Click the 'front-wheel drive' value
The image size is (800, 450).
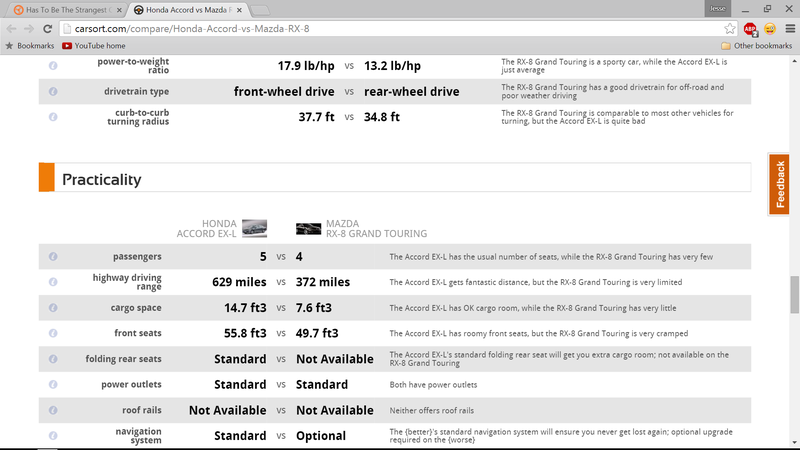pos(284,91)
